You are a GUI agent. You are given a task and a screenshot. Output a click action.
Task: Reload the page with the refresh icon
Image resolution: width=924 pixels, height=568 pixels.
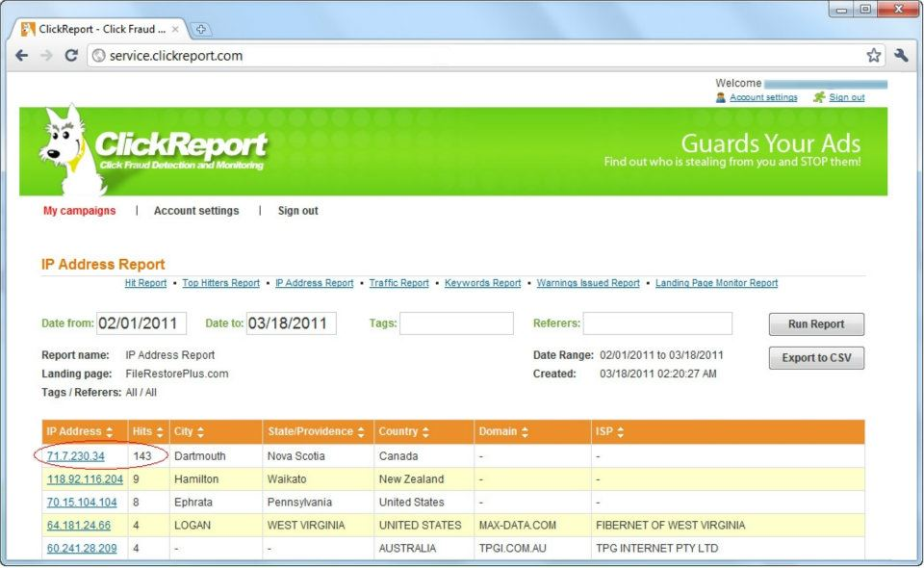[x=71, y=56]
